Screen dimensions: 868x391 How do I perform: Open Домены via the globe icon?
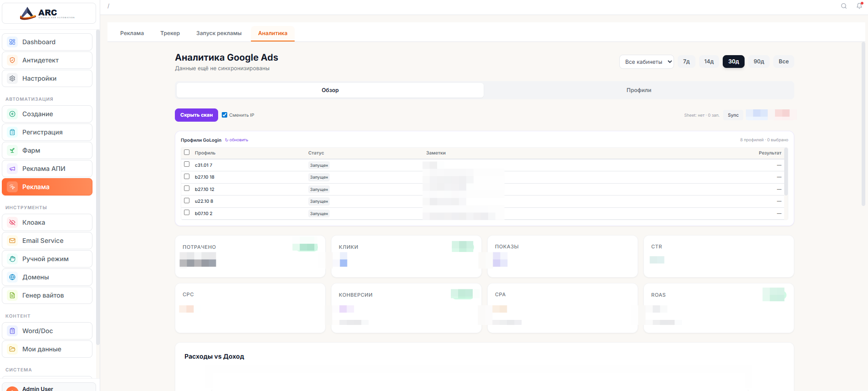pos(12,277)
